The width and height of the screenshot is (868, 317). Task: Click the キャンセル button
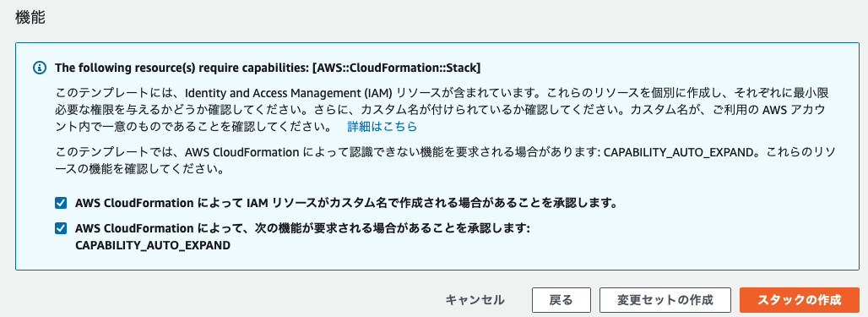coord(475,300)
